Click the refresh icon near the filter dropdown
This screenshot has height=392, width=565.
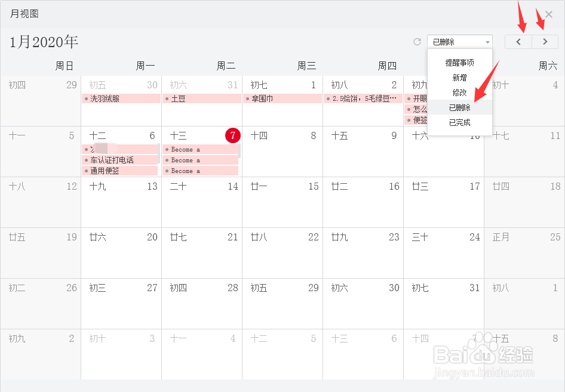point(417,41)
